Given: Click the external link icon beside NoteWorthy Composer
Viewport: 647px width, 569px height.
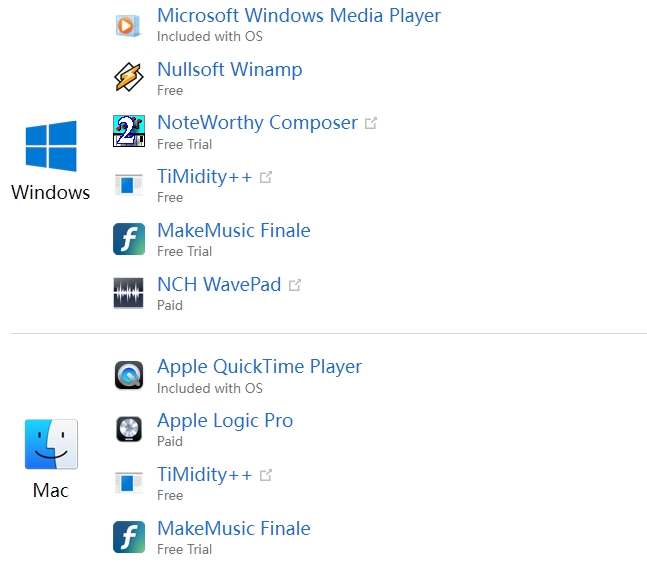Looking at the screenshot, I should pos(371,123).
